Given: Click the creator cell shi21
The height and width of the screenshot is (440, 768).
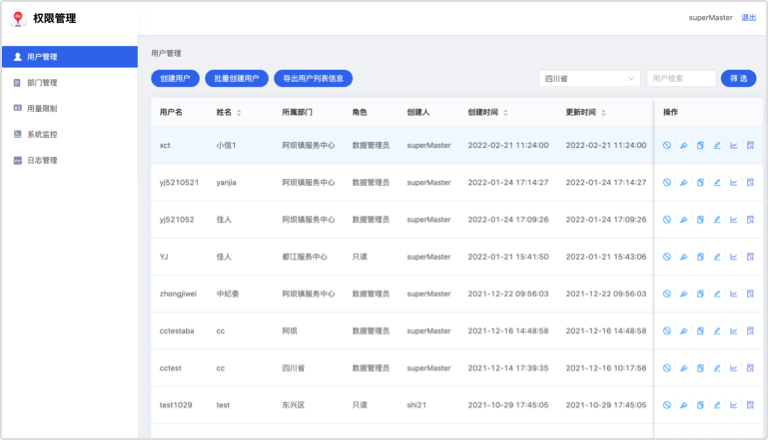Looking at the screenshot, I should click(x=416, y=405).
